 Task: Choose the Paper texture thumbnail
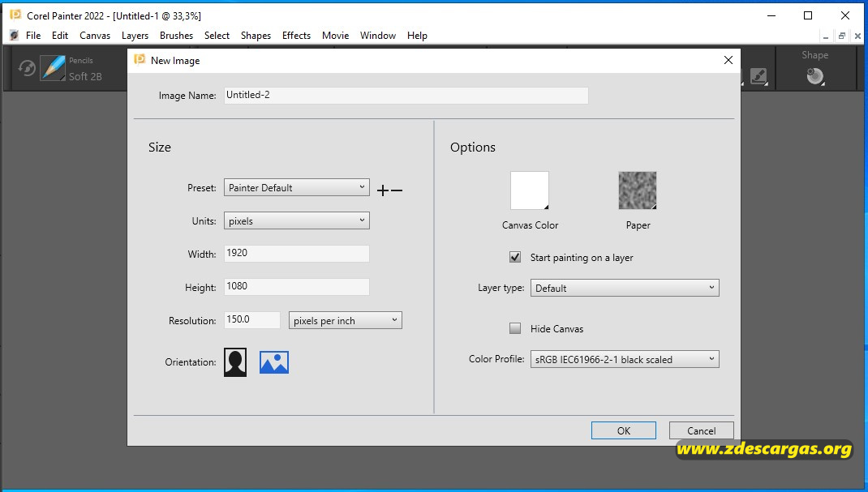638,190
